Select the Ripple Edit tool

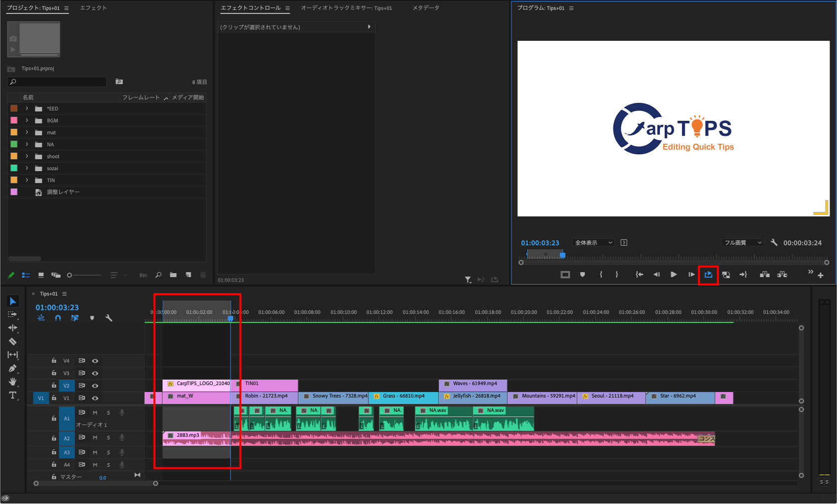tap(12, 328)
